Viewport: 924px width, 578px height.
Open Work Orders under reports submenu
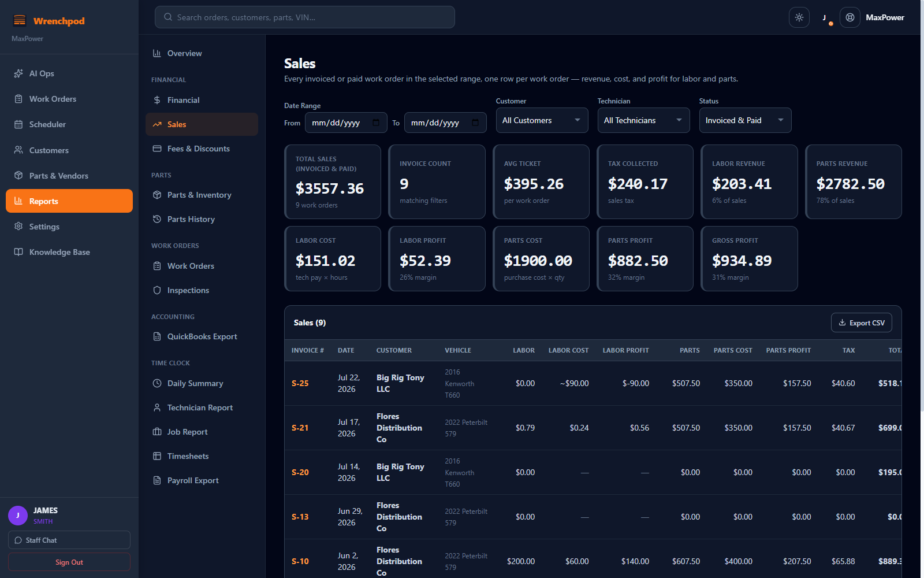202,266
